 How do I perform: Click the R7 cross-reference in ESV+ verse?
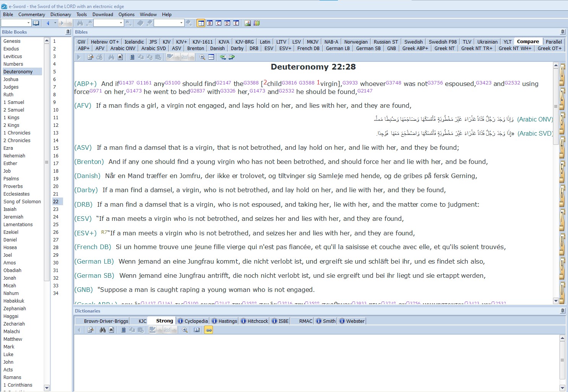[104, 232]
